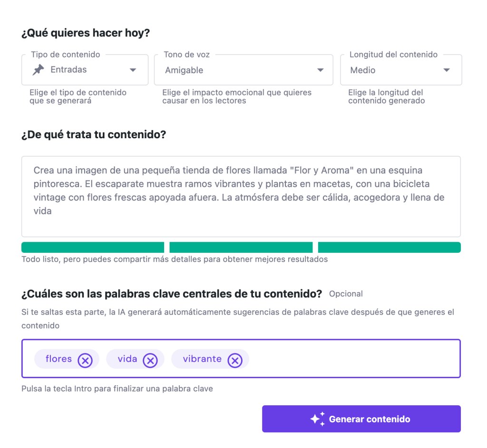Click middle green progress bar segment
This screenshot has height=448, width=487.
pos(241,247)
